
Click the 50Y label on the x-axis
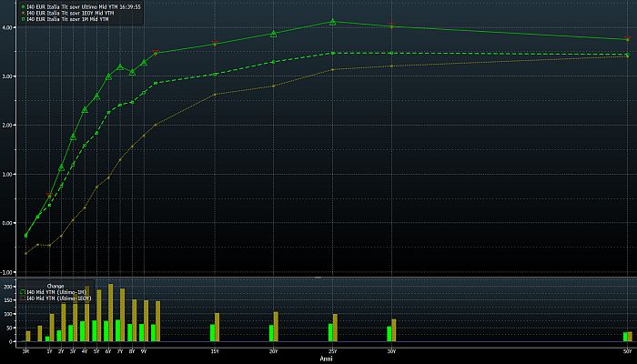[627, 349]
